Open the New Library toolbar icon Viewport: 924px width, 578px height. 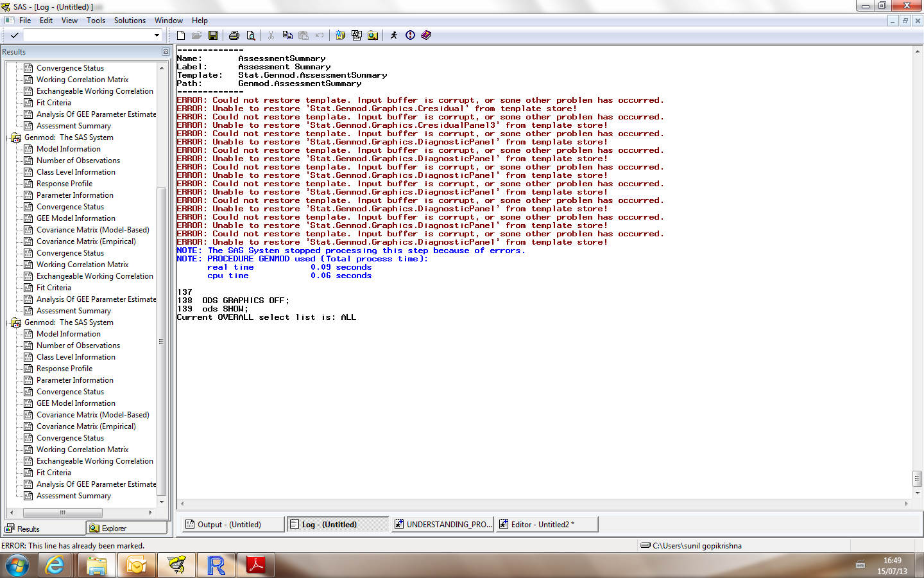tap(341, 35)
